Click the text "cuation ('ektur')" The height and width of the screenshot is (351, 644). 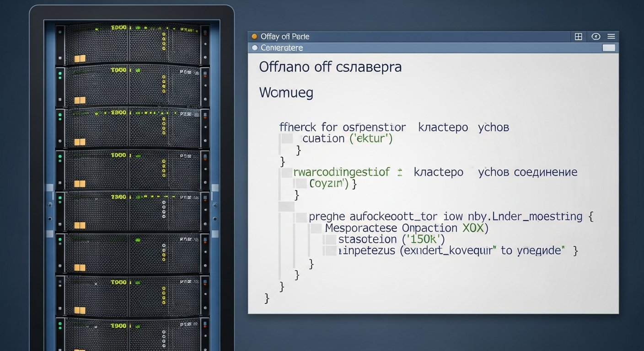[348, 138]
